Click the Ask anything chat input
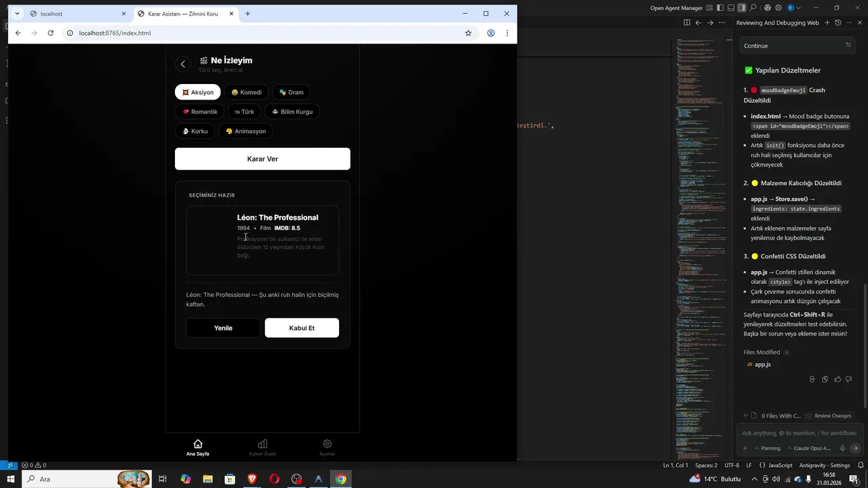Image resolution: width=868 pixels, height=488 pixels. pos(799,433)
